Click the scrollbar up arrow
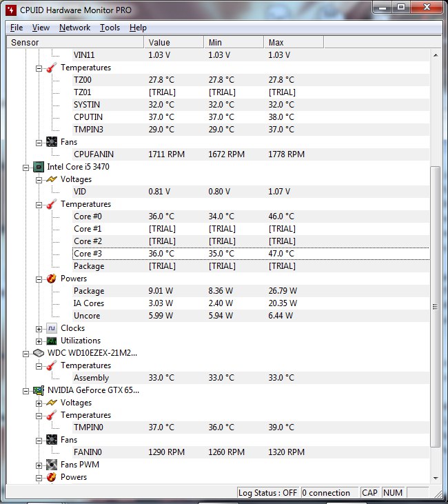This screenshot has height=504, width=448. click(436, 55)
